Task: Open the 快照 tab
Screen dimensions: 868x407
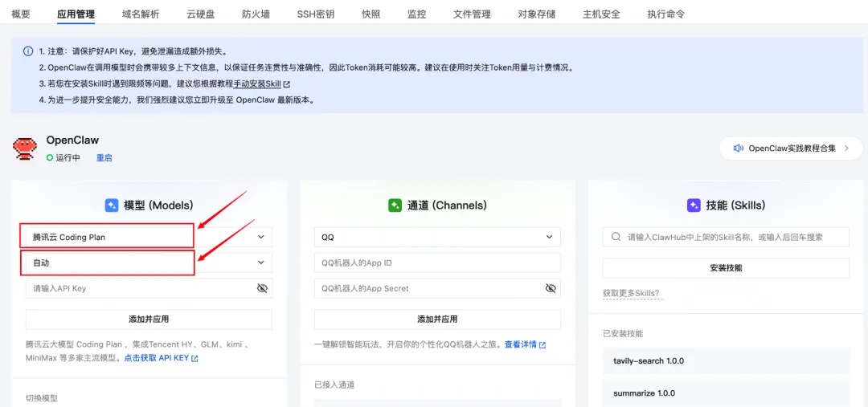Action: [371, 14]
